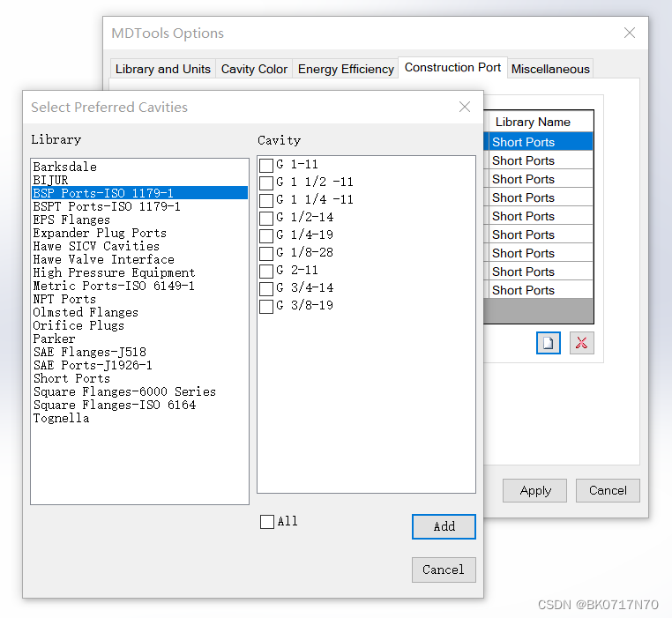This screenshot has height=618, width=672.
Task: Tick the G 3/4-14 cavity checkbox
Action: coord(266,288)
